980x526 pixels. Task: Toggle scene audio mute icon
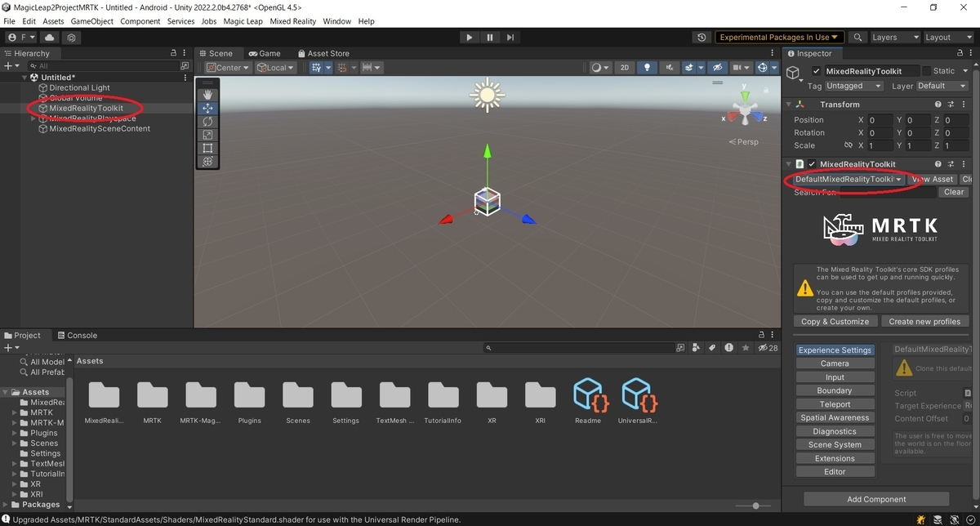click(669, 68)
